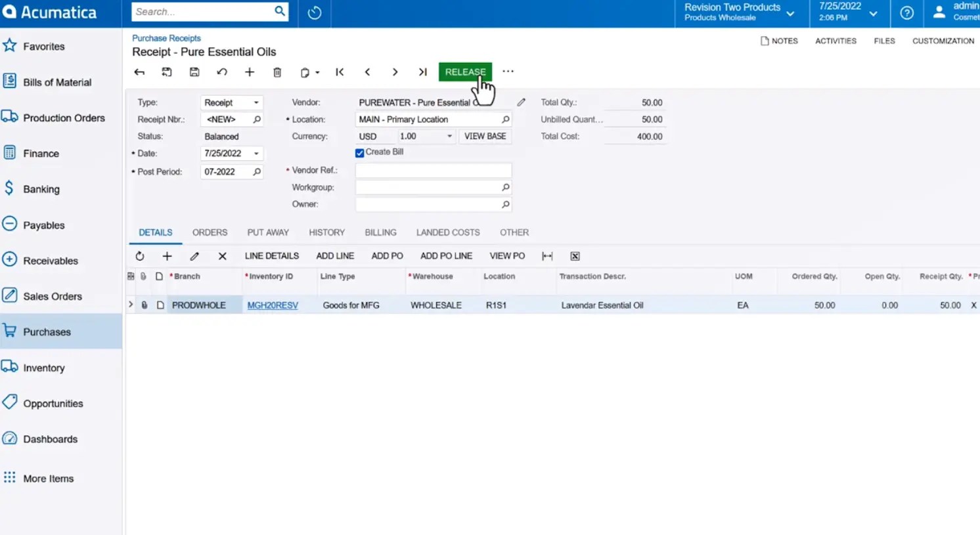The width and height of the screenshot is (980, 535).
Task: Open the Date field calendar dropdown
Action: point(256,153)
